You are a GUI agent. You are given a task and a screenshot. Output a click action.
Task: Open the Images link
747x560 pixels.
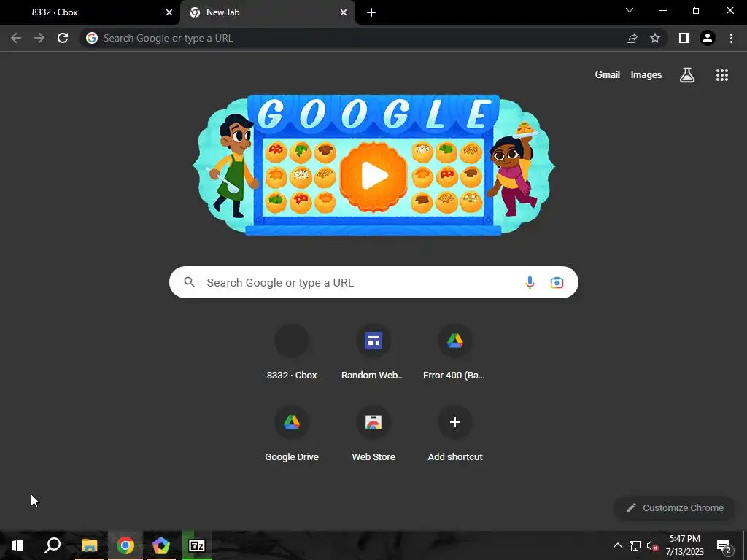646,75
